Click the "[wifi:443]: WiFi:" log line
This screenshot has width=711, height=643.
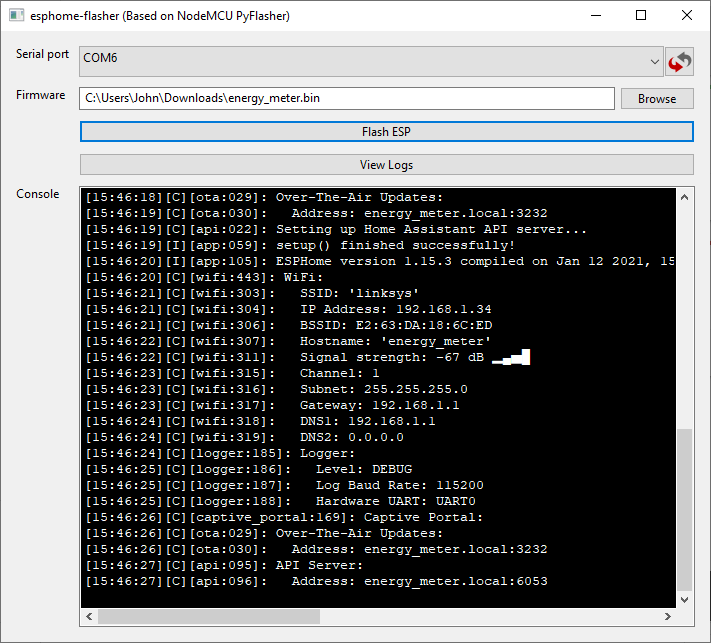click(x=204, y=277)
